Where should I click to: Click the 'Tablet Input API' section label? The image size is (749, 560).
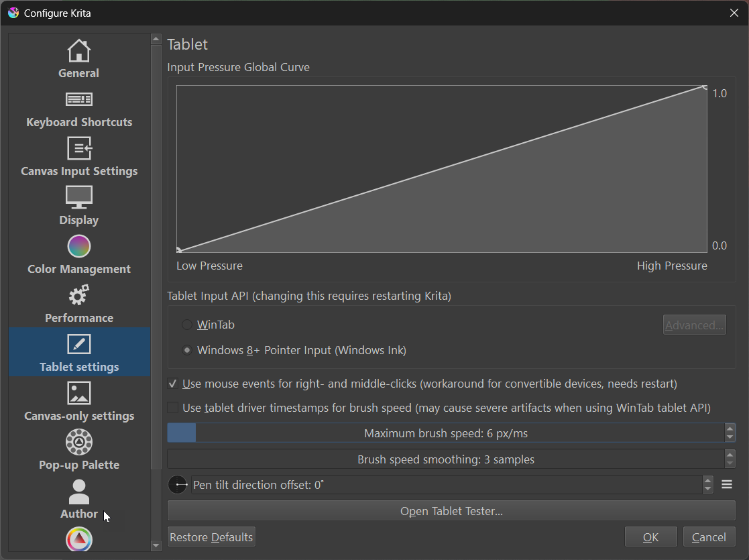click(309, 296)
